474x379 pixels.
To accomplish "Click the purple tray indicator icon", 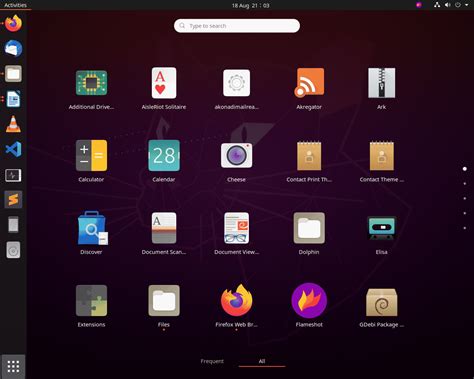I will 419,5.
